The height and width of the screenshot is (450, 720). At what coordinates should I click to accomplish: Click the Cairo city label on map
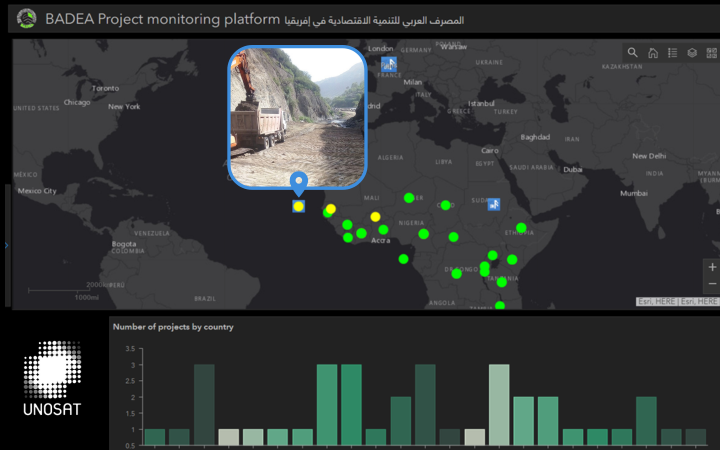[x=489, y=151]
